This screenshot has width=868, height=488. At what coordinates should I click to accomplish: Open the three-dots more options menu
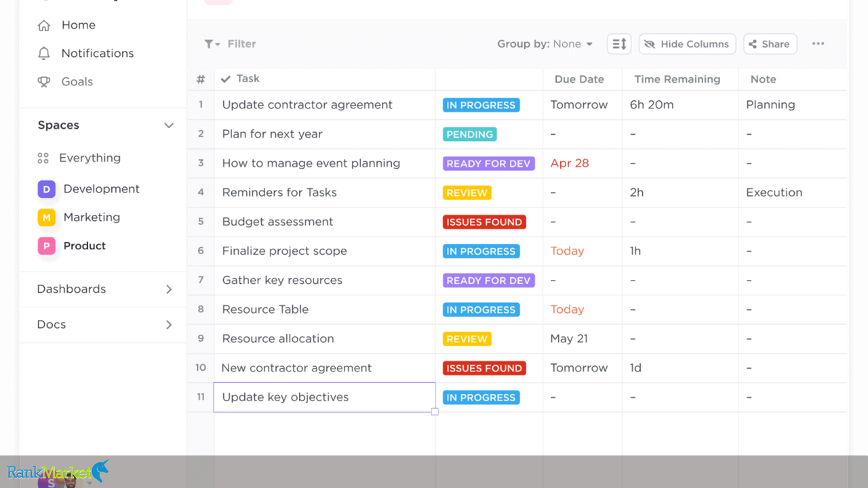(818, 44)
